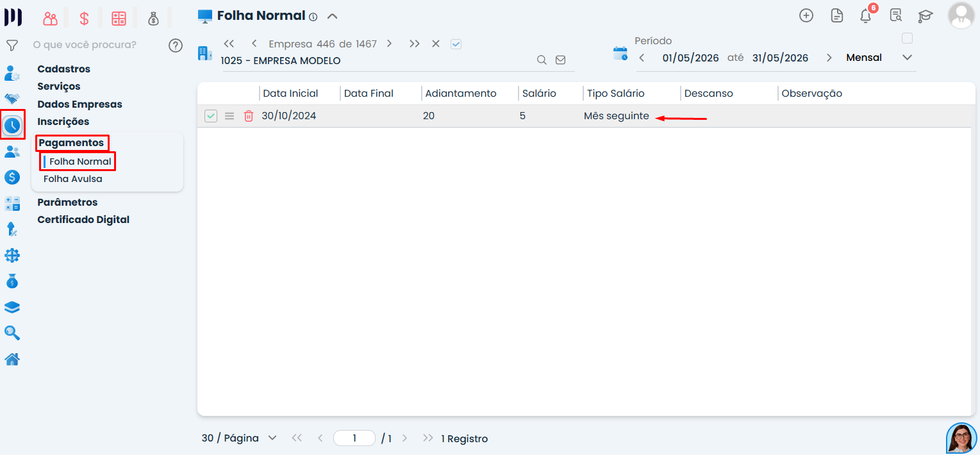Open the red dollar sign module

point(84,19)
